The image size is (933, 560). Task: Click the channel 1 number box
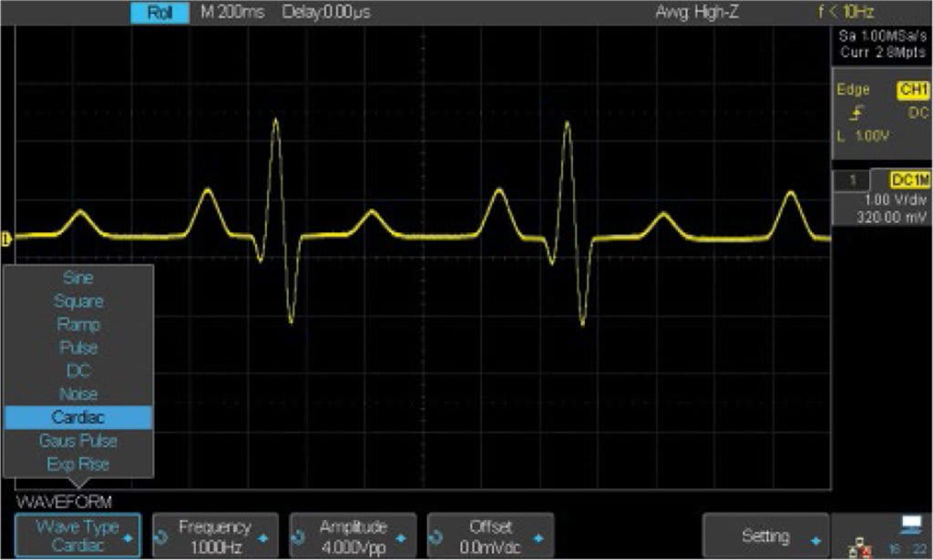[x=852, y=180]
